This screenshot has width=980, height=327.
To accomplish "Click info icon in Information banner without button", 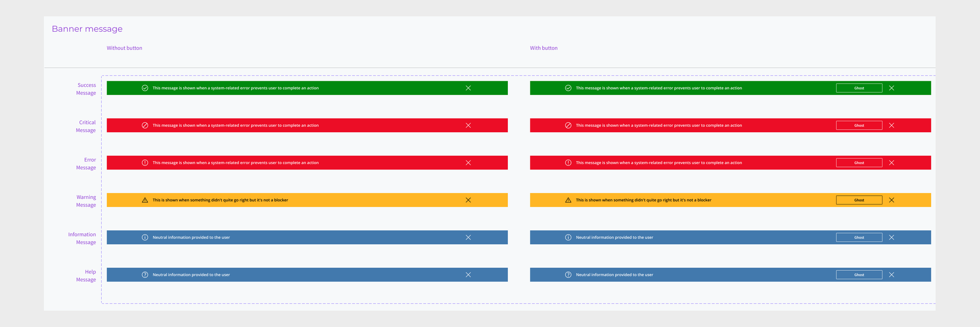I will pyautogui.click(x=145, y=237).
